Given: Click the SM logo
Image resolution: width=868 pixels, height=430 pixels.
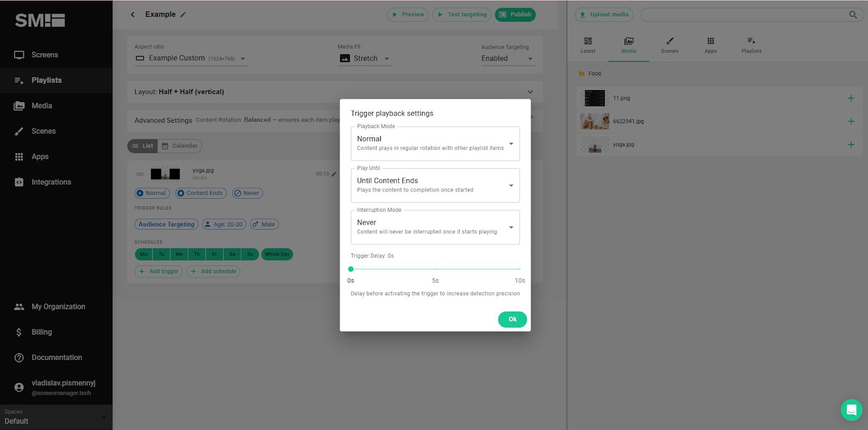Looking at the screenshot, I should [40, 21].
